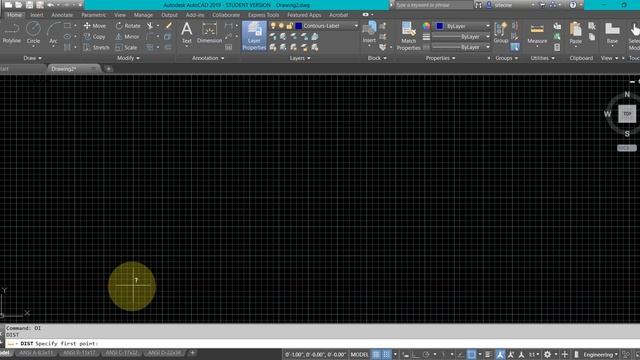Toggle the layer freeze sun icon

pyautogui.click(x=281, y=26)
